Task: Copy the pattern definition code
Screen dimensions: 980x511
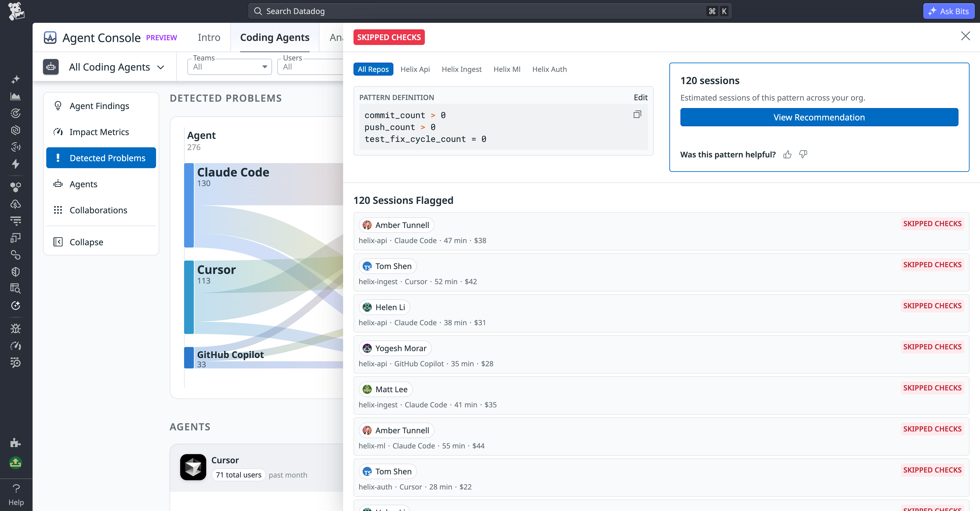Action: pos(637,115)
